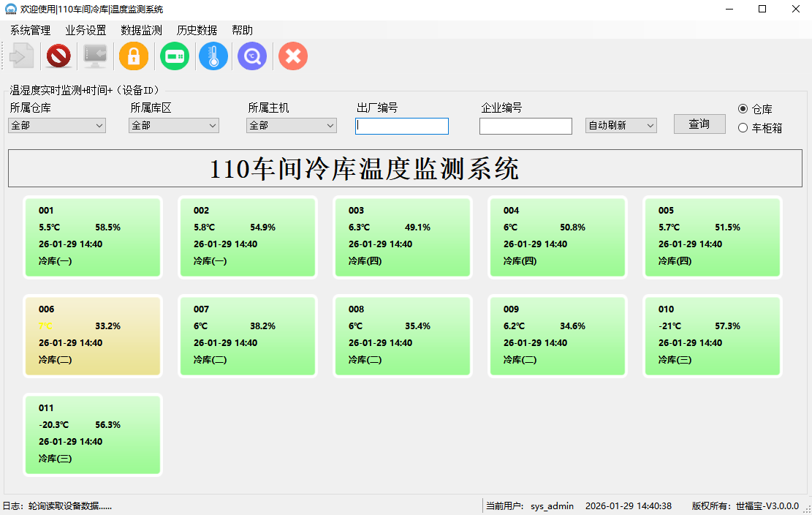This screenshot has height=515, width=812.
Task: Open the 所属主机 dropdown list
Action: pos(292,126)
